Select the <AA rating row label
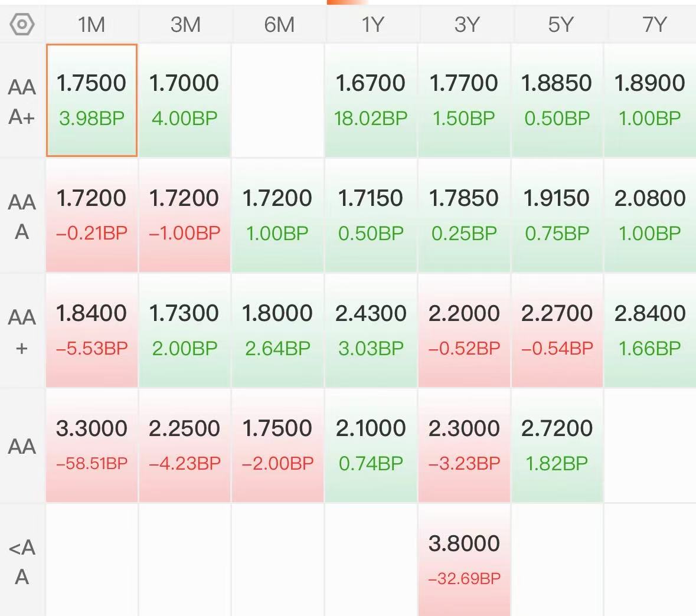The image size is (696, 616). (22, 561)
